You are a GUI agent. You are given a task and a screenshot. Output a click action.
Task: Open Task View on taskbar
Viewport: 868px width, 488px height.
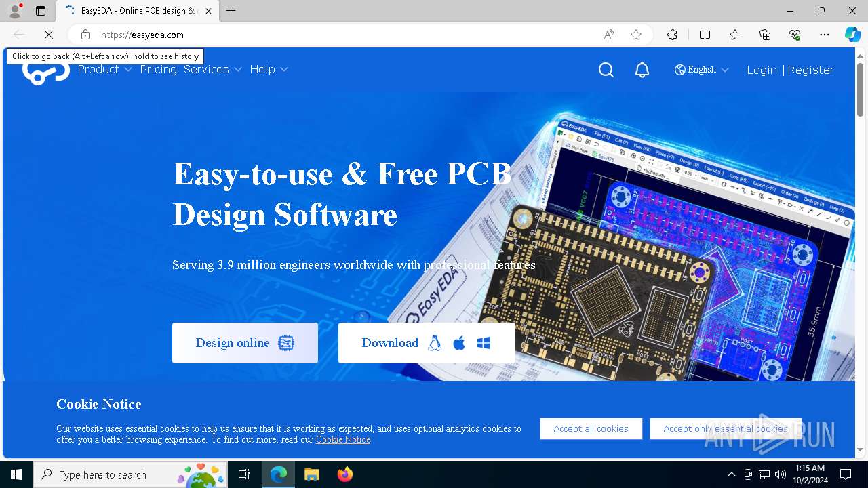(x=244, y=474)
